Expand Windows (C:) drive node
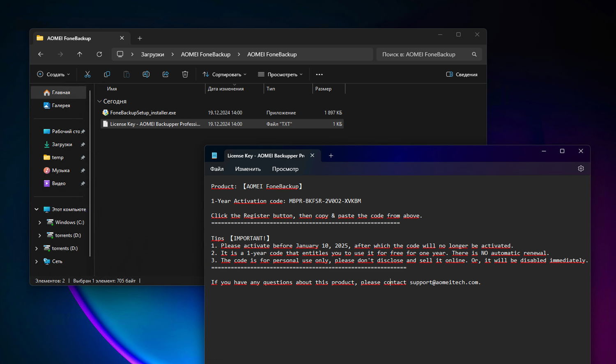This screenshot has height=364, width=616. (40, 222)
